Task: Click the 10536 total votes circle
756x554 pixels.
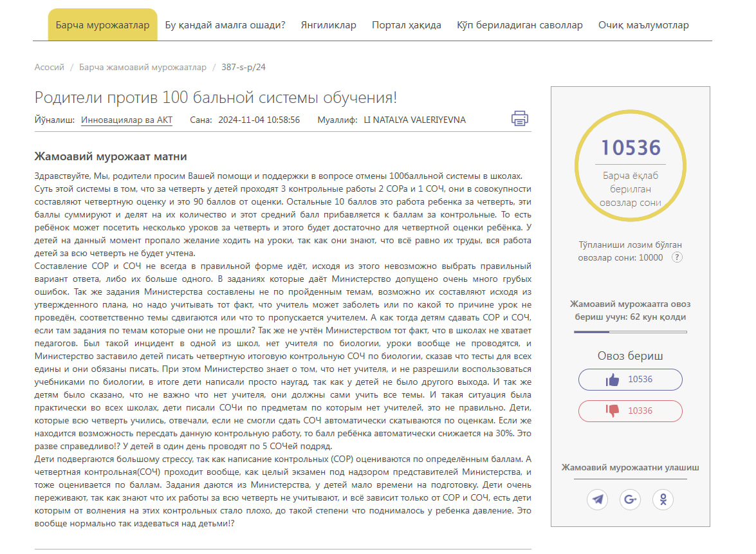Action: coord(630,166)
